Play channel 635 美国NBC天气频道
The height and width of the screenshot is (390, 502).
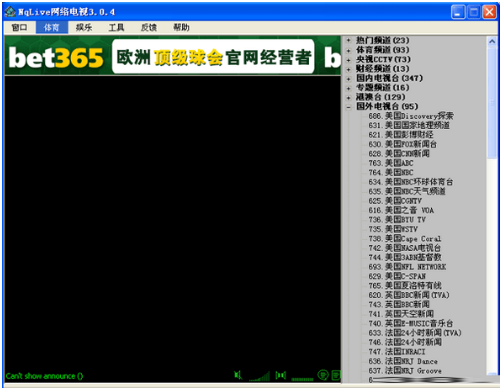pyautogui.click(x=407, y=191)
